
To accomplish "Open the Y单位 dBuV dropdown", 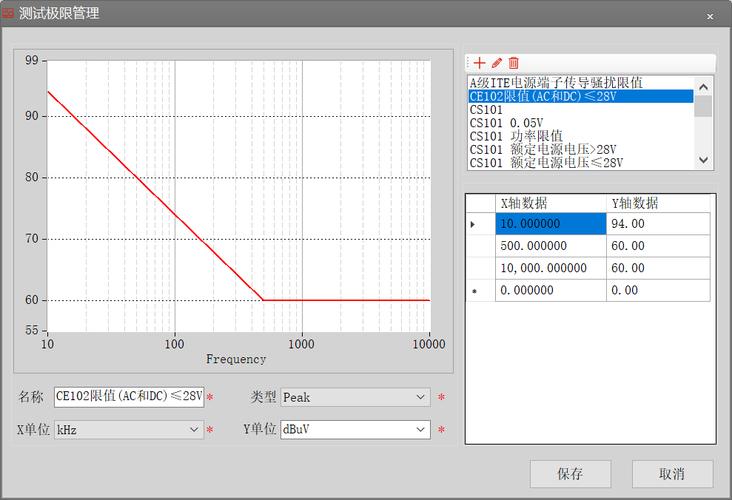I will click(355, 430).
